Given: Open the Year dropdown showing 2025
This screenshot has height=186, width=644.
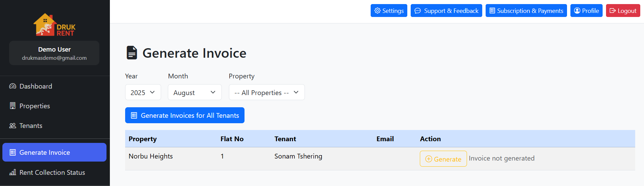Looking at the screenshot, I should [x=143, y=92].
